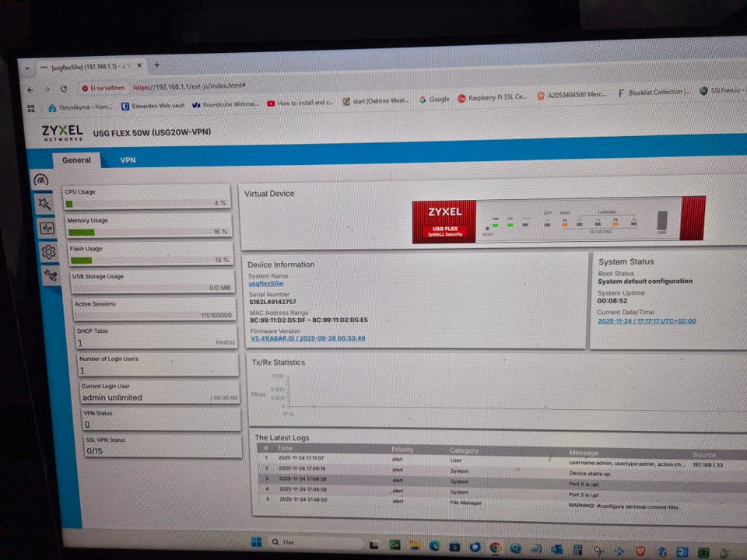Open the Quick Setup wizard sidebar icon

[44, 204]
